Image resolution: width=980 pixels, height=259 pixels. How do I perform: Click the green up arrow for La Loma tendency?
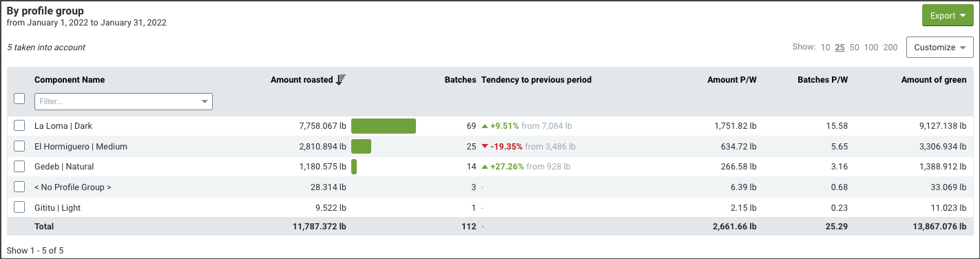[485, 126]
